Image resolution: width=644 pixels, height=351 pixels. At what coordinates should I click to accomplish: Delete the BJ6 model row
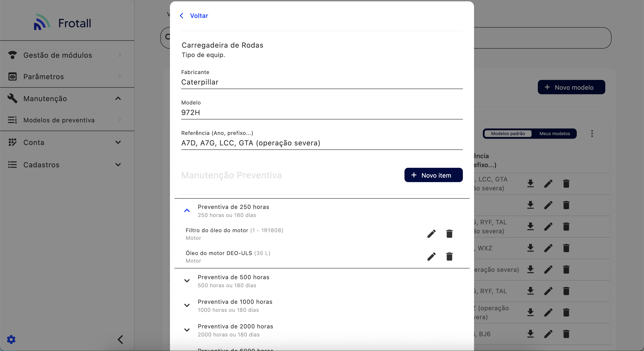click(566, 334)
